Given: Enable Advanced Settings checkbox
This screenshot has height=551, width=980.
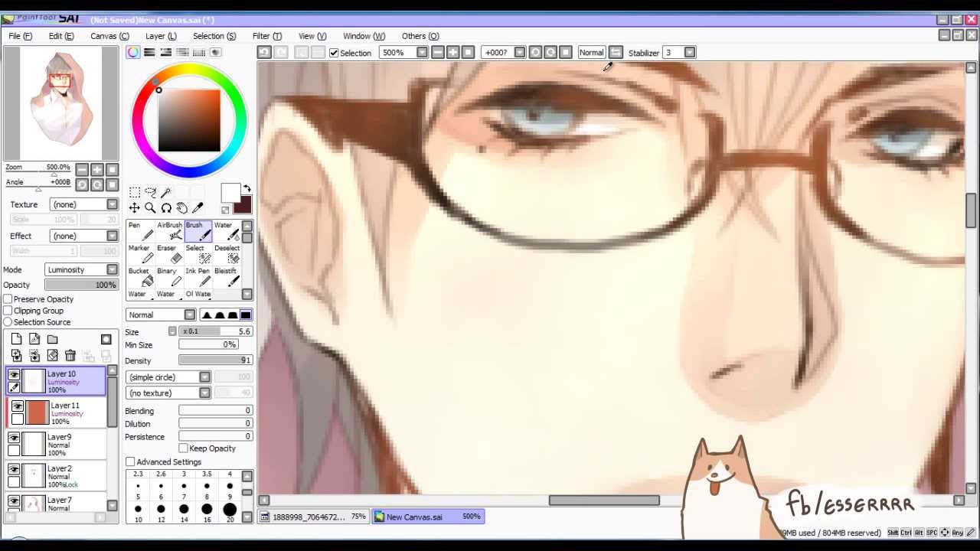Looking at the screenshot, I should 130,462.
